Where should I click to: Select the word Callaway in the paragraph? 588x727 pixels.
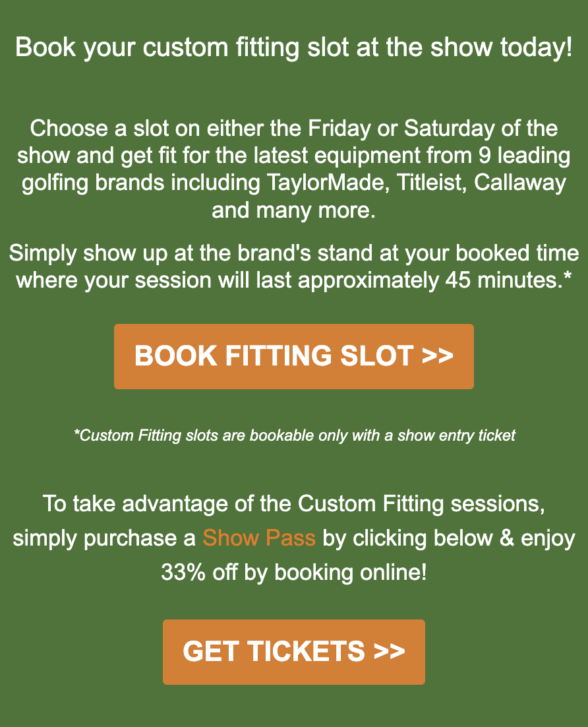point(520,183)
